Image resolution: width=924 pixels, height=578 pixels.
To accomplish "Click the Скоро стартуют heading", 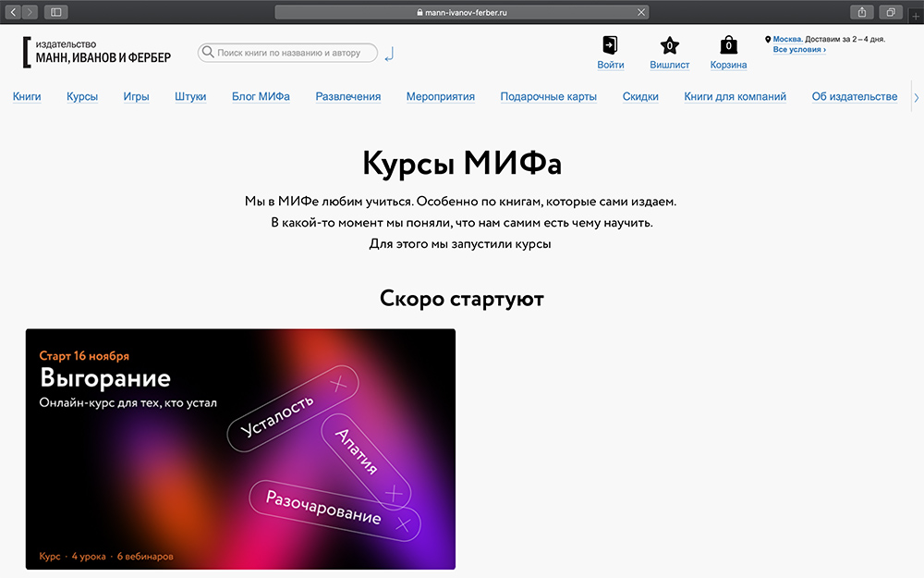I will coord(462,299).
